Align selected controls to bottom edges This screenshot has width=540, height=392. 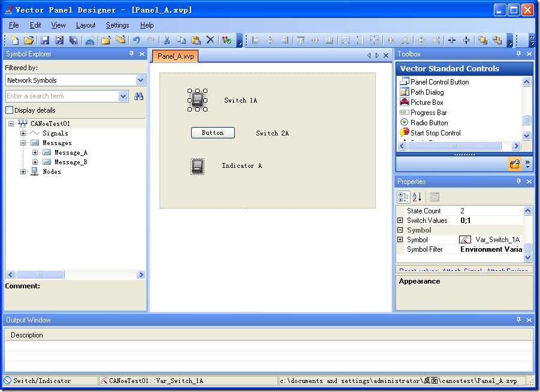coord(329,40)
